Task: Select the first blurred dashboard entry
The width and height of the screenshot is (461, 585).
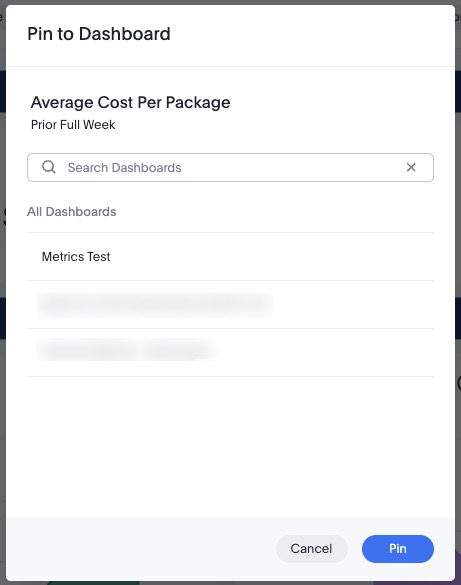Action: (230, 305)
